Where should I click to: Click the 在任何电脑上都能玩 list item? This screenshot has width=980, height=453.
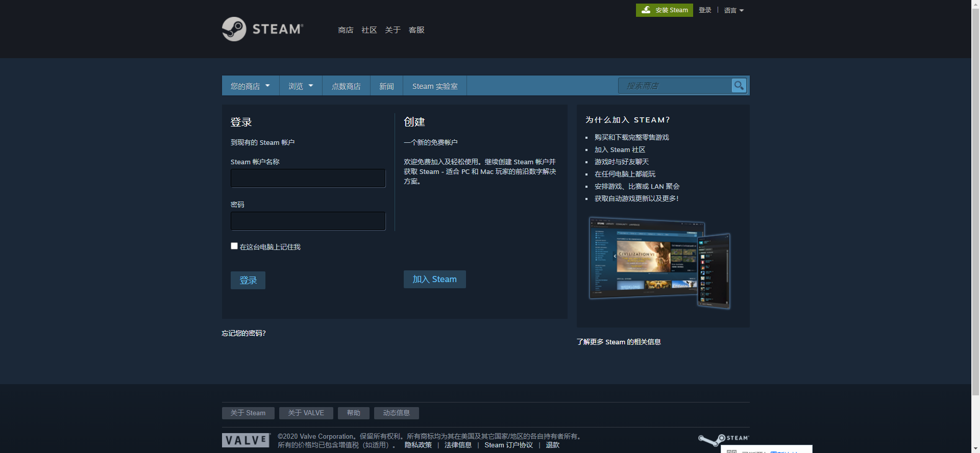[625, 174]
